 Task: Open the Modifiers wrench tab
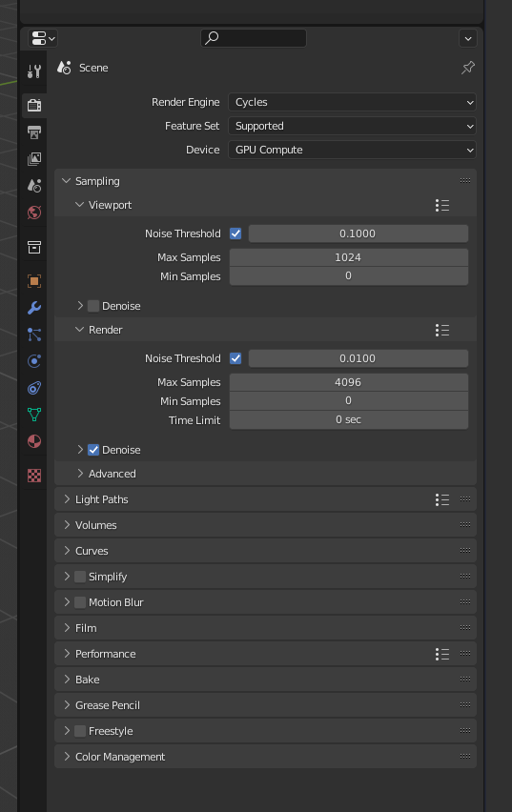click(34, 308)
